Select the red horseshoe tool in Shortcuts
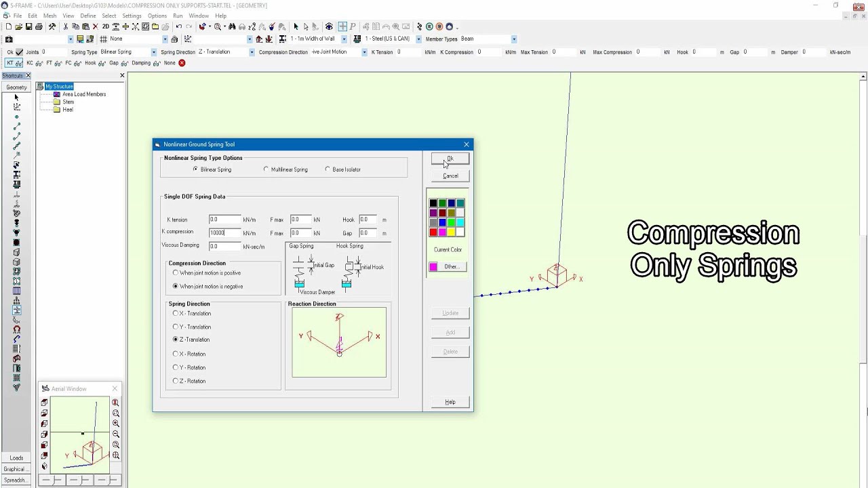Viewport: 868px width, 488px height. pos(17,329)
